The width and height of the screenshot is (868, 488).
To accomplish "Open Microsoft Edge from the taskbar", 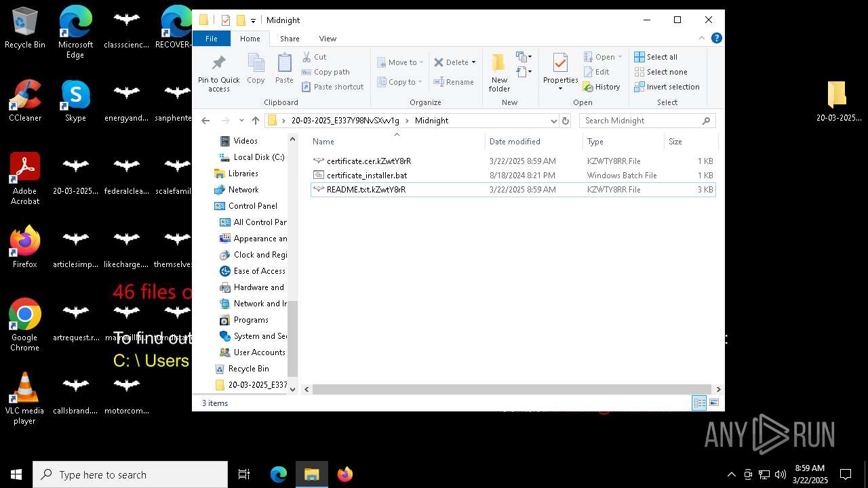I will 279,474.
